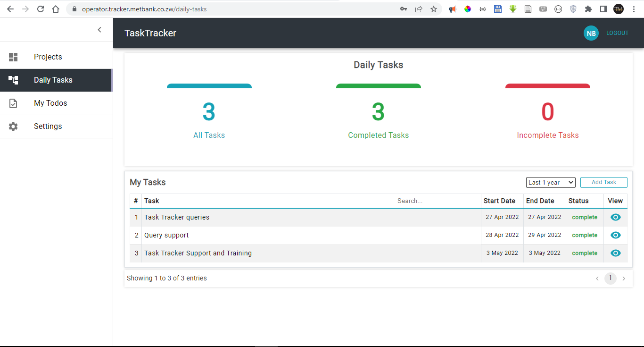Click the My Todos checklist icon
Screen dimensions: 644x347
tap(13, 103)
